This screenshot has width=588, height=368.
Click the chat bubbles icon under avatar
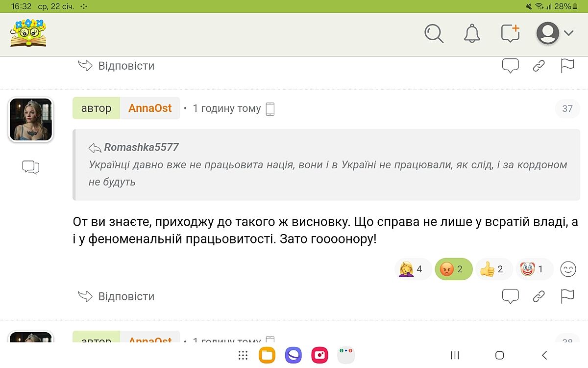(x=31, y=168)
